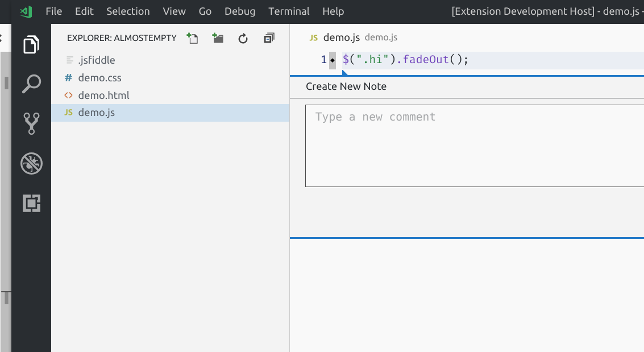Image resolution: width=644 pixels, height=352 pixels.
Task: Open the Go menu
Action: click(205, 11)
